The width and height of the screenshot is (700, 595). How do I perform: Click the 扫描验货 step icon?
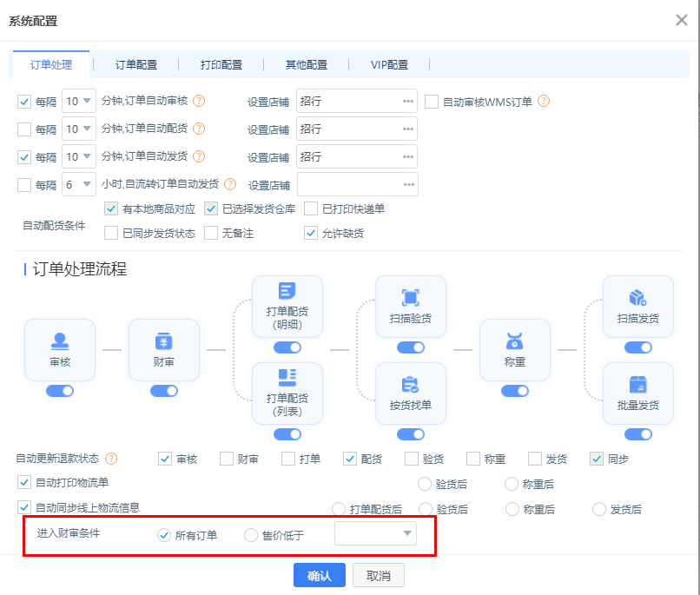(410, 298)
